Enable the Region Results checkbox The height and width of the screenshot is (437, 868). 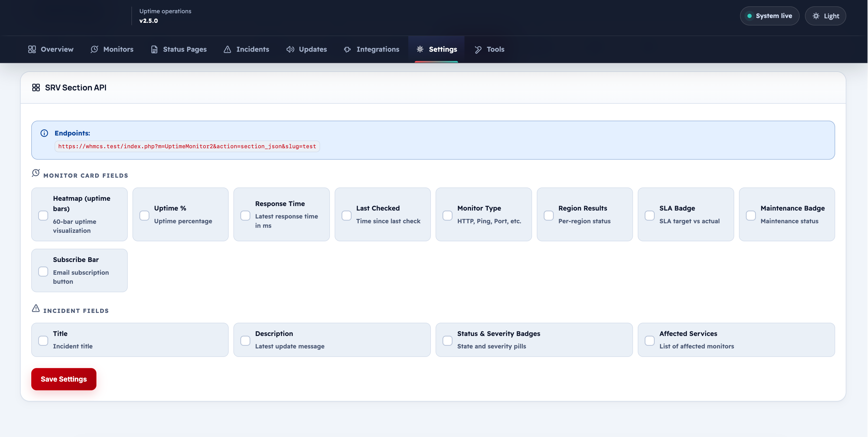pyautogui.click(x=548, y=216)
